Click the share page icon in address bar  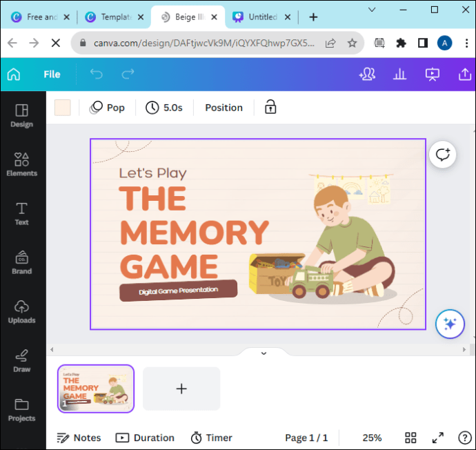[x=330, y=43]
